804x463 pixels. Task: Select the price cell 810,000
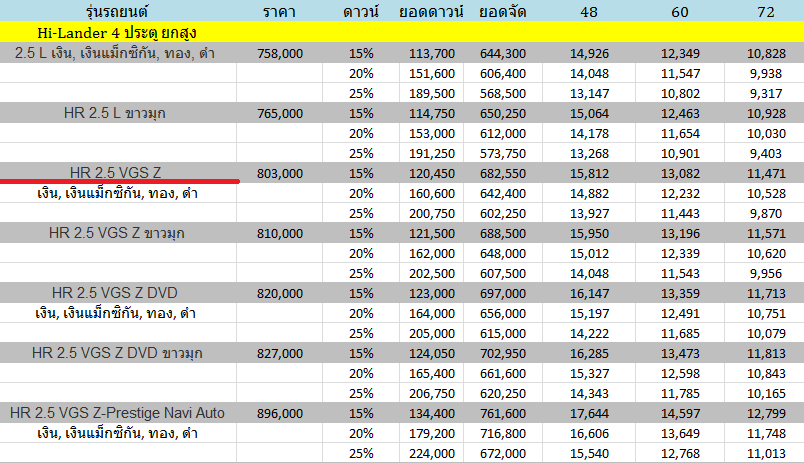pyautogui.click(x=280, y=234)
